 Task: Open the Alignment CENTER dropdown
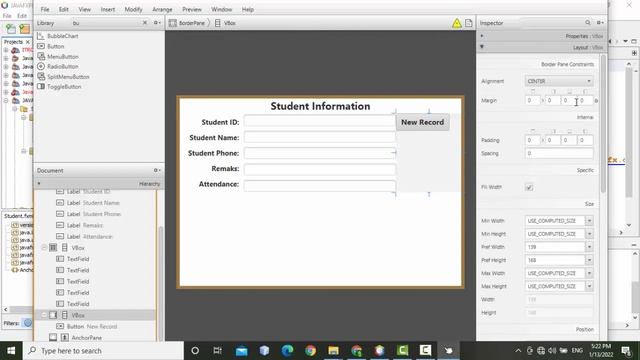coord(558,81)
